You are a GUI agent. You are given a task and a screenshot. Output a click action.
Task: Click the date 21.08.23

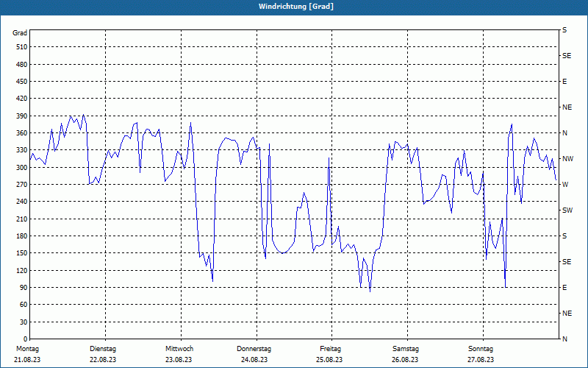(27, 360)
